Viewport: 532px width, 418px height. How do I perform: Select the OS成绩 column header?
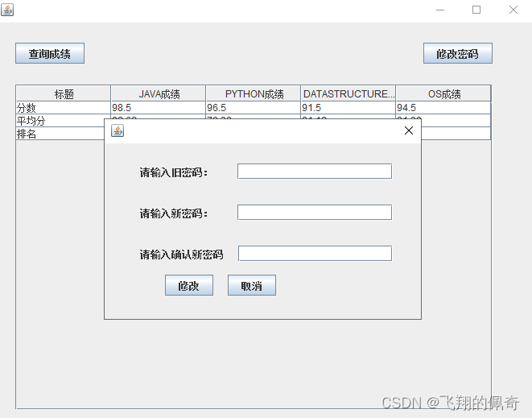(443, 93)
